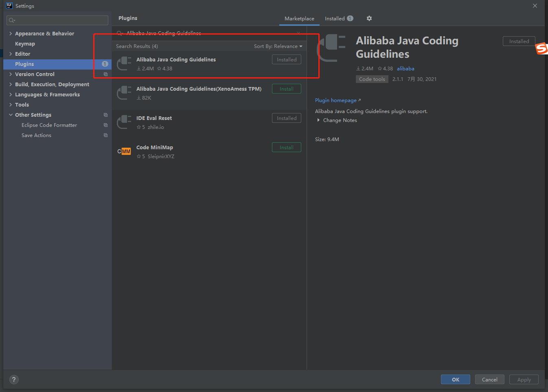
Task: Open Save Actions settings
Action: tap(36, 135)
